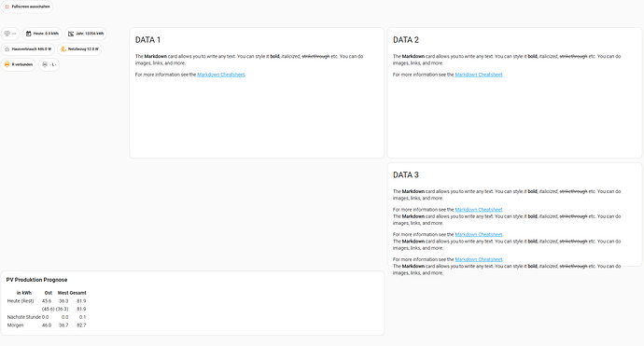Open Markdown Cheatsheet link in DATA 1 card
Viewport: 644px width, 346px height.
(x=221, y=75)
